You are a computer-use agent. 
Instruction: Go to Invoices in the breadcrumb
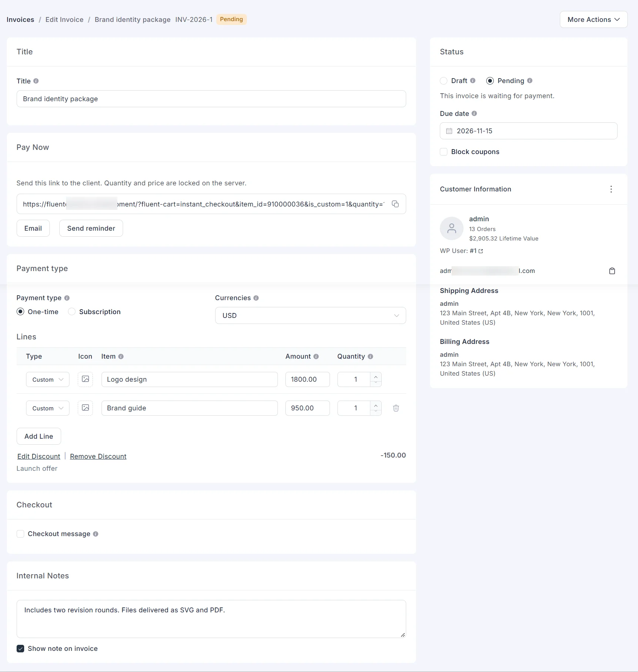click(x=20, y=20)
